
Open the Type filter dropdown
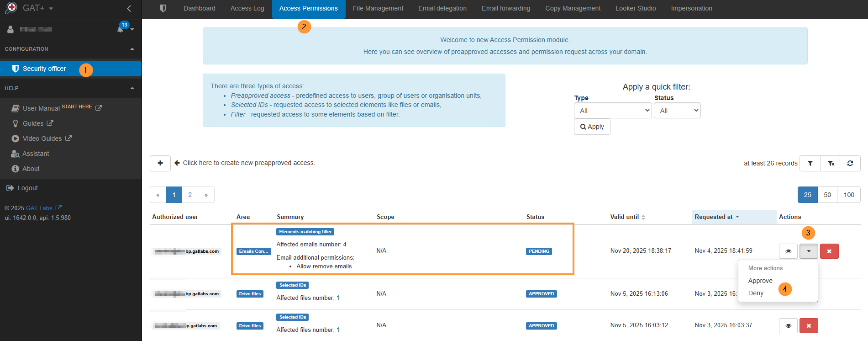click(613, 111)
